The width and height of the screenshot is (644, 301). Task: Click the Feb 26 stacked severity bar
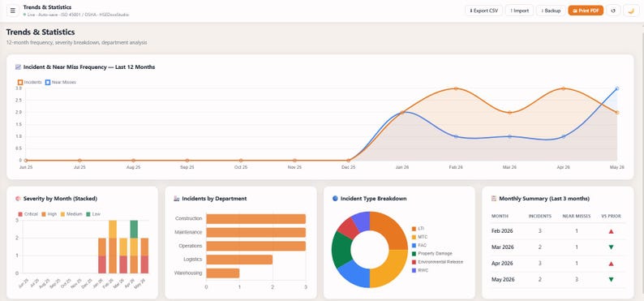113,247
